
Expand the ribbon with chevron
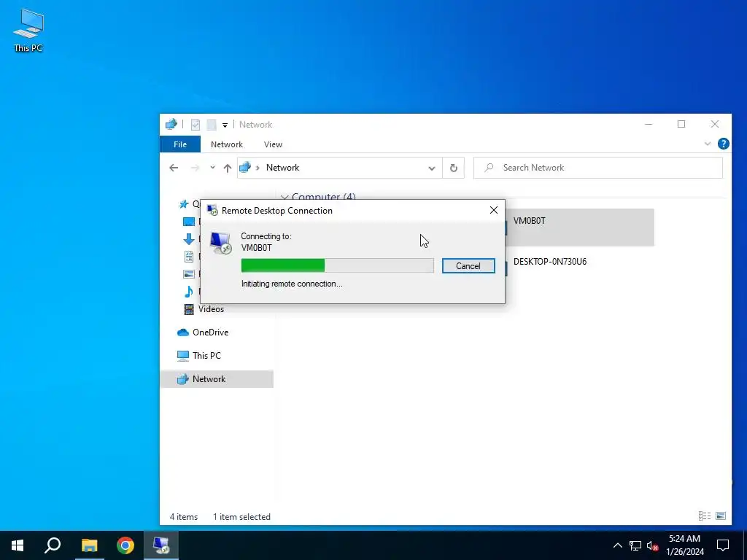pos(708,144)
